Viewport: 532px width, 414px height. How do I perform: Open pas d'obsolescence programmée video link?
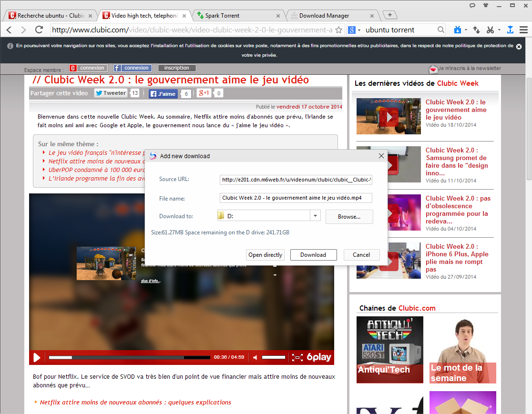458,210
